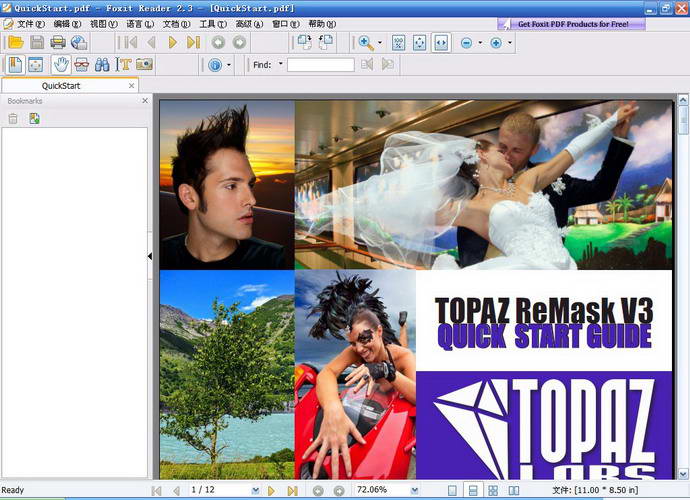Viewport: 690px width, 500px height.
Task: Rotate page counterclockwise icon
Action: point(326,43)
